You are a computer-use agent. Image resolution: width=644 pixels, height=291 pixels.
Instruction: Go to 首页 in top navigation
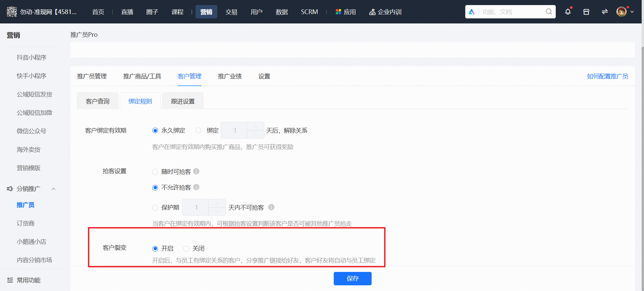pyautogui.click(x=98, y=12)
